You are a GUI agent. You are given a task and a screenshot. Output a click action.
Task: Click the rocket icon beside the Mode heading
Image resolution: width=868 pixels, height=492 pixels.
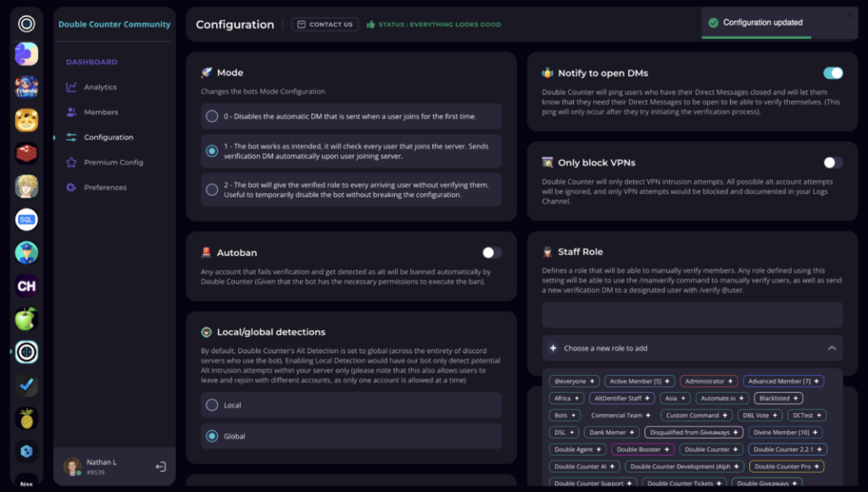click(207, 72)
